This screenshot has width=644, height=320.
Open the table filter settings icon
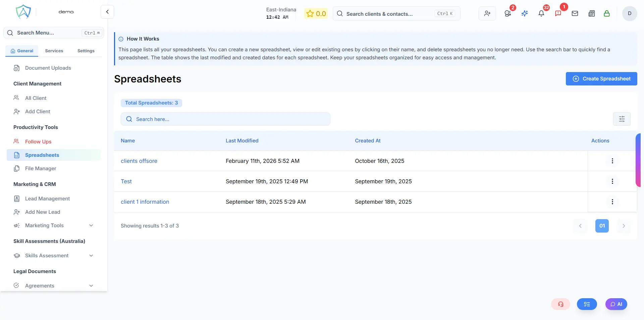click(622, 119)
